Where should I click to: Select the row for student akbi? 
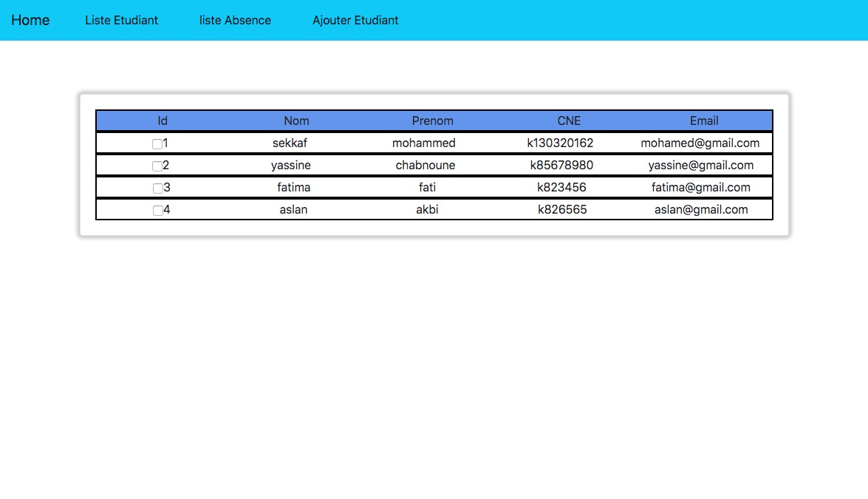pyautogui.click(x=427, y=209)
